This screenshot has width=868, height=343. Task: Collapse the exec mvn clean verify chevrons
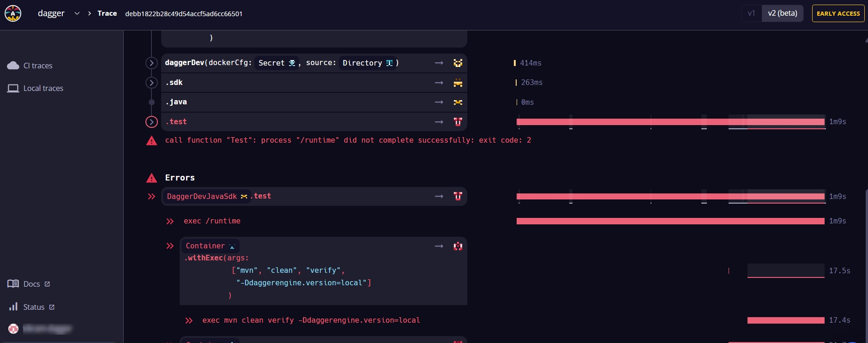point(189,320)
